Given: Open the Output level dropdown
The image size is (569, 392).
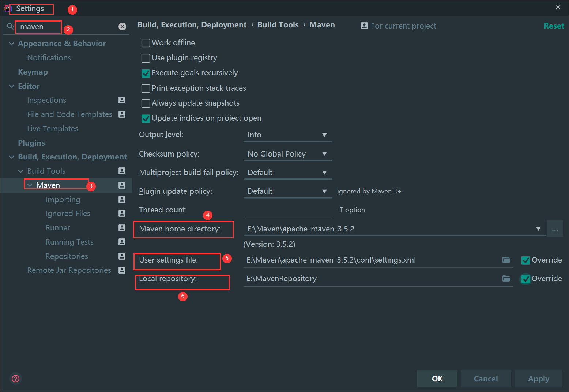Looking at the screenshot, I should click(287, 135).
